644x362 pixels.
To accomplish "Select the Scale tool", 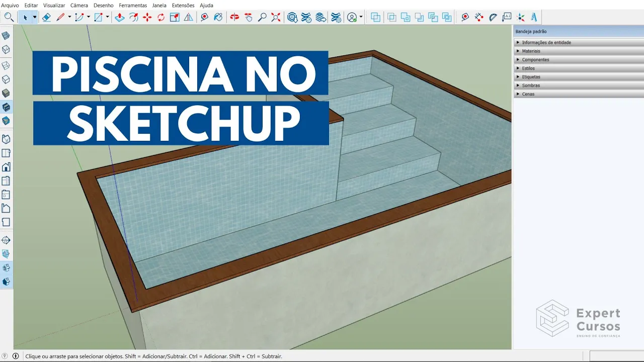I will pos(175,17).
